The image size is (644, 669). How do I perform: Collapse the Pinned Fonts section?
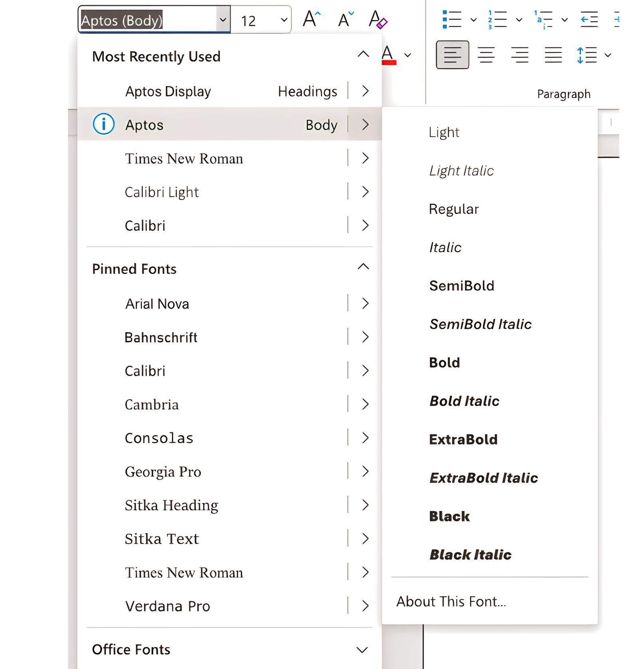tap(363, 267)
